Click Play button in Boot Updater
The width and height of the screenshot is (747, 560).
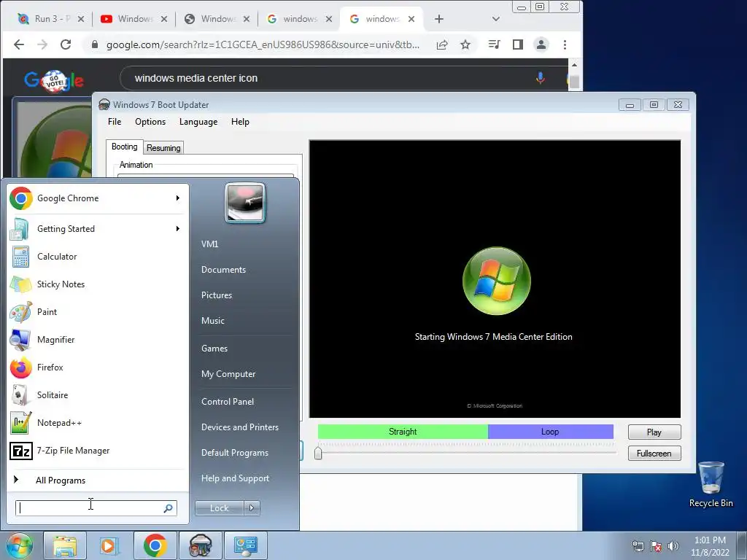coord(654,432)
